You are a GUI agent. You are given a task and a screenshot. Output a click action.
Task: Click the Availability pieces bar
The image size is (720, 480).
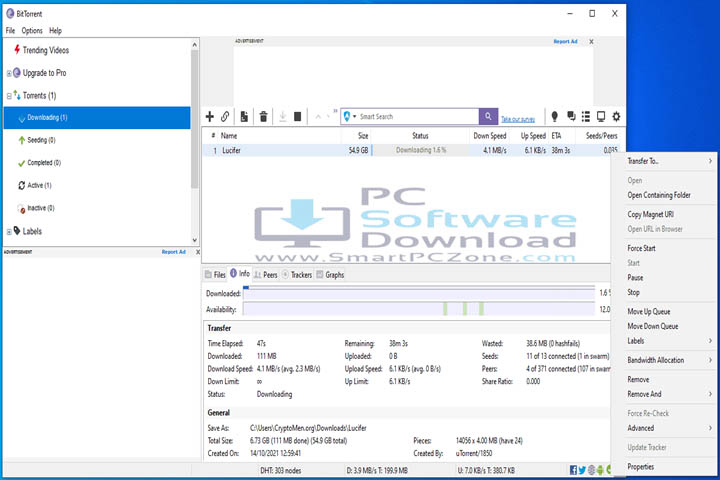(x=419, y=309)
